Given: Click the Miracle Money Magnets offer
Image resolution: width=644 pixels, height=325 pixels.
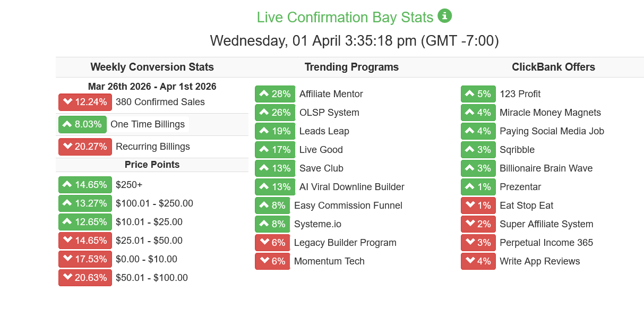Looking at the screenshot, I should [550, 113].
